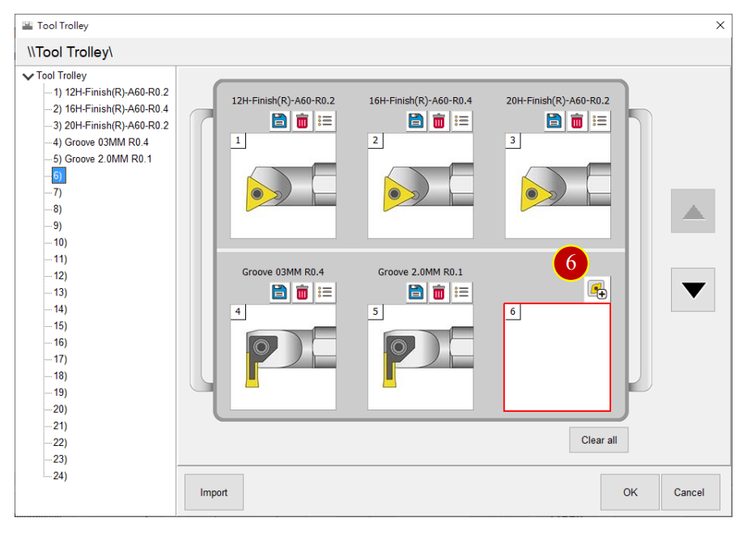Select the highlighted tree item 6)
Screen dimensions: 756x535
58,176
